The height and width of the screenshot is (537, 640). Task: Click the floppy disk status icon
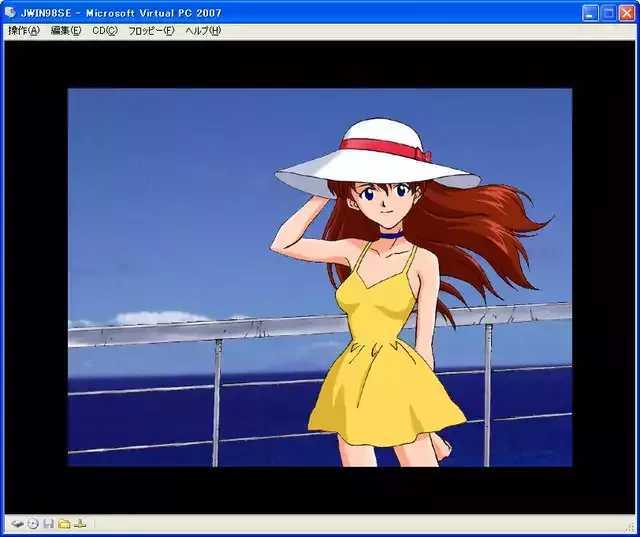[x=49, y=524]
